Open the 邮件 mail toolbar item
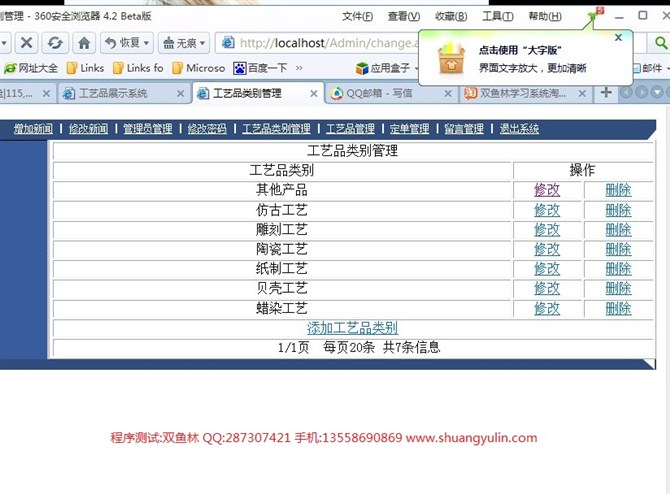 coord(649,68)
